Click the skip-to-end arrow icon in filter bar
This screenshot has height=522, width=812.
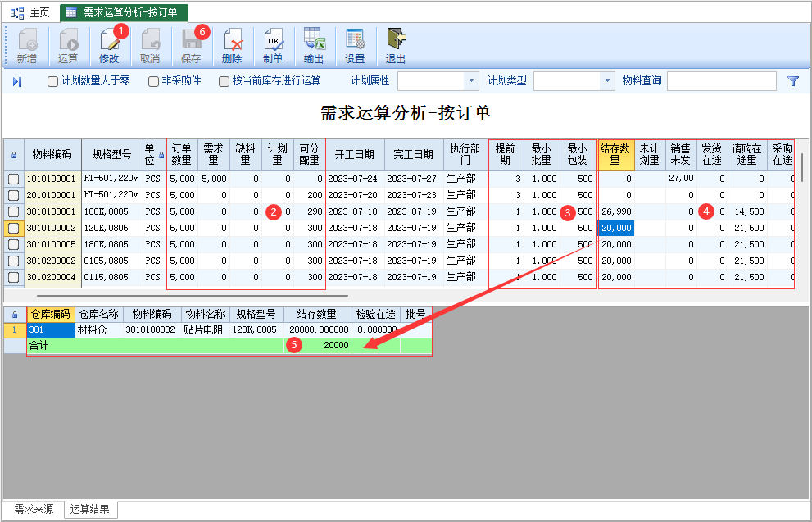click(17, 82)
